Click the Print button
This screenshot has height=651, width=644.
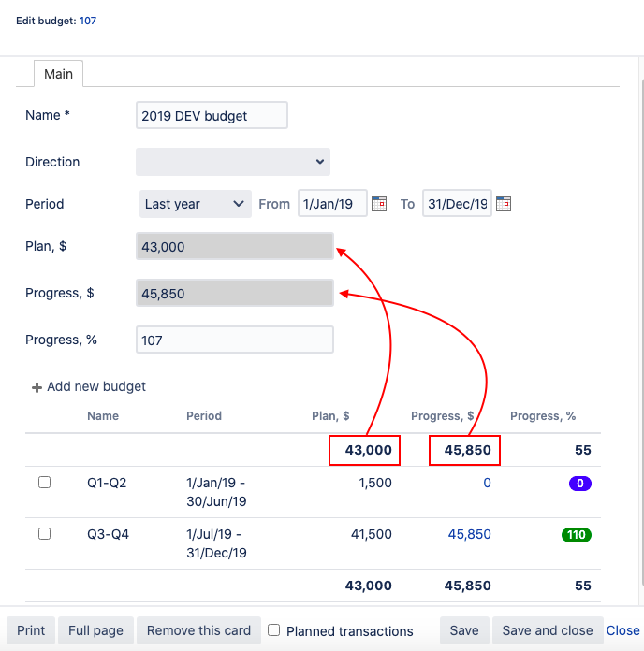(x=31, y=630)
